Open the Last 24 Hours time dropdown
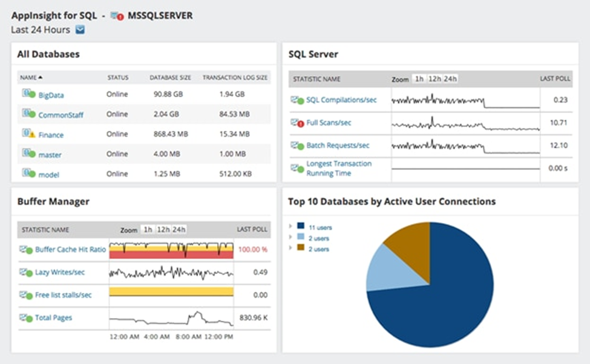 pyautogui.click(x=80, y=30)
